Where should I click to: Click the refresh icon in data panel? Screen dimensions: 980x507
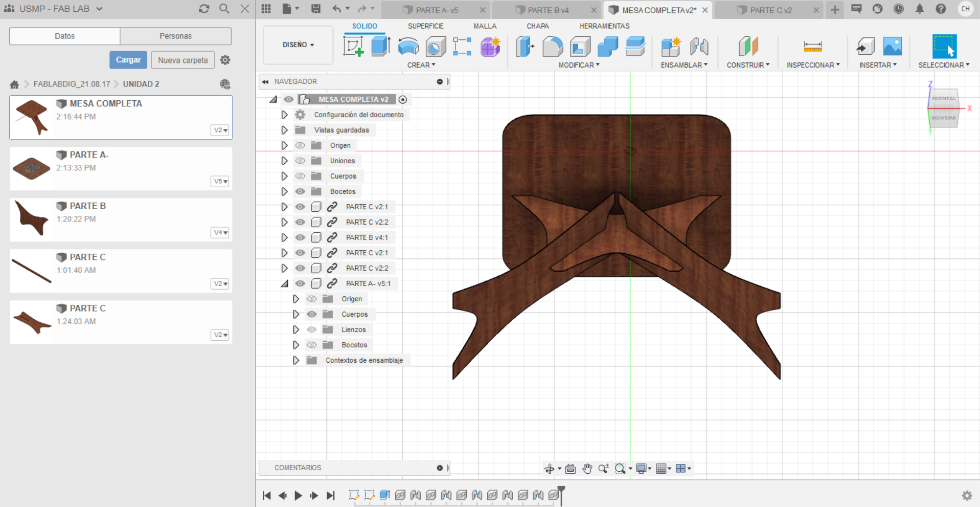click(204, 9)
